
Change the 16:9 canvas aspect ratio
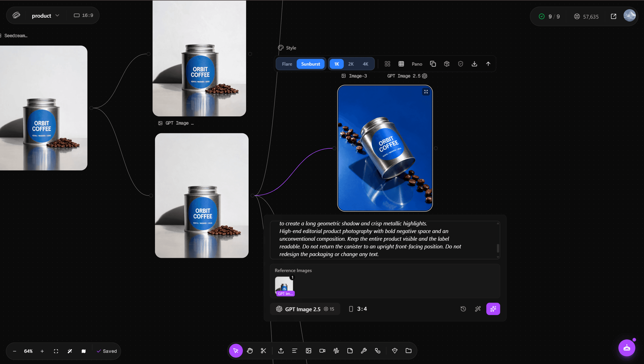[x=83, y=15]
